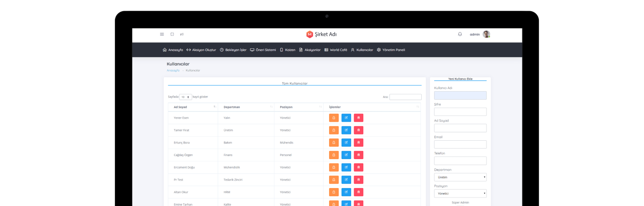Sort table by Ad Soyad column
This screenshot has height=206, width=644.
coord(193,107)
